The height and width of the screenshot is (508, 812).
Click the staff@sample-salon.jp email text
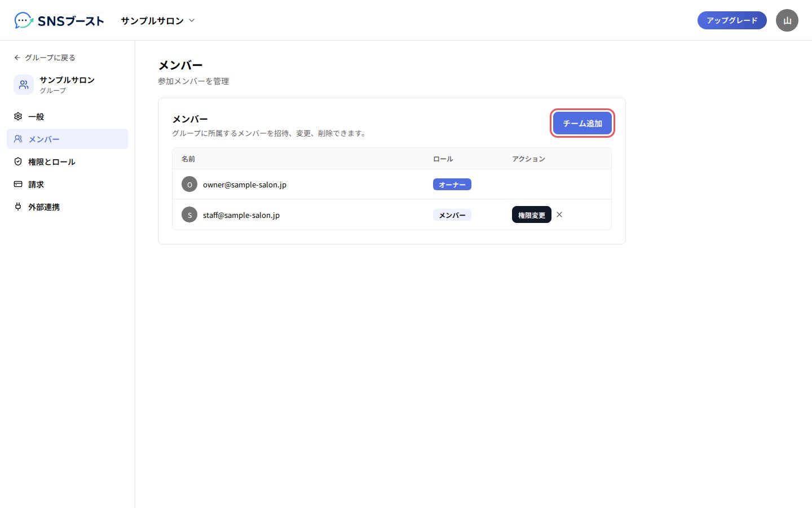point(241,215)
